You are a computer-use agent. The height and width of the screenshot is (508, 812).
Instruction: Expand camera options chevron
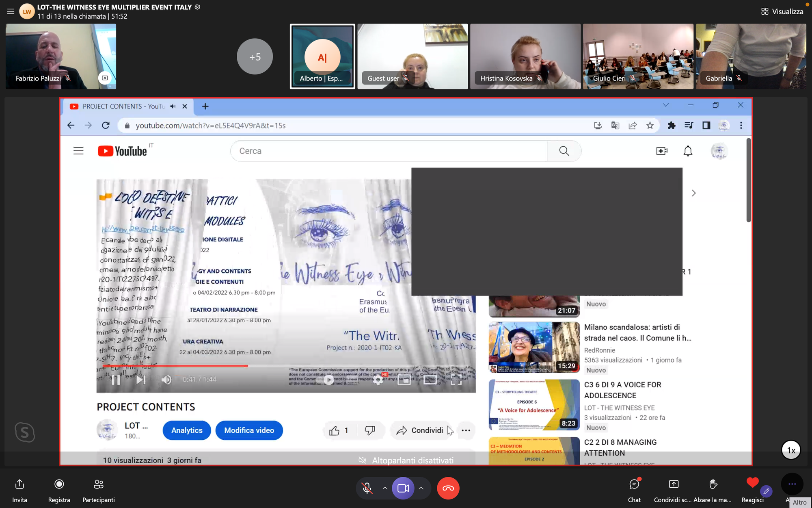click(x=421, y=488)
